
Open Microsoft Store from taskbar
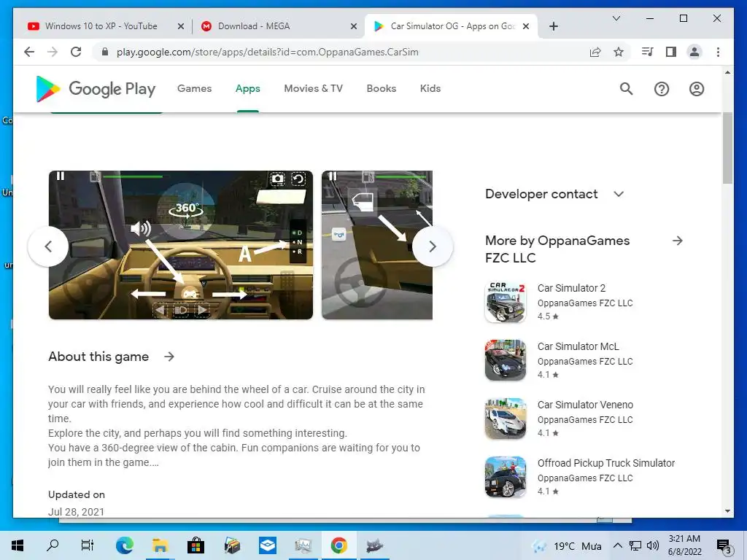pos(196,545)
